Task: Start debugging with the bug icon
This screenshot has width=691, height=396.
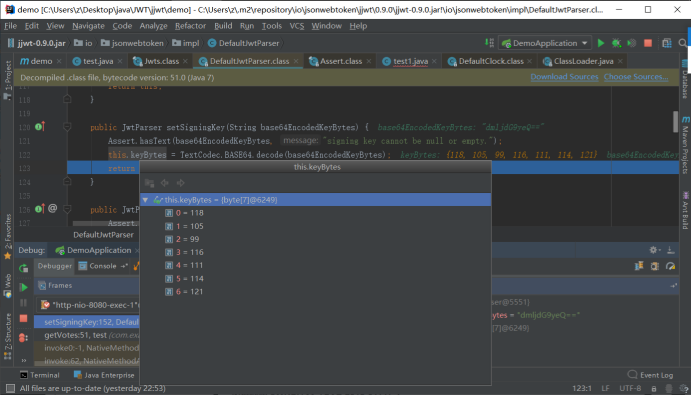Action: coord(616,43)
